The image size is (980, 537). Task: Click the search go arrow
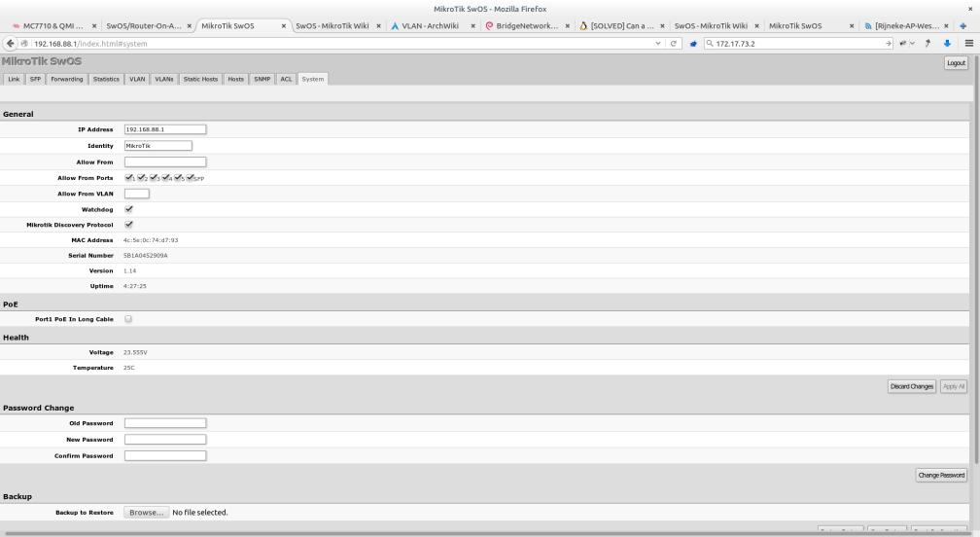pos(888,43)
